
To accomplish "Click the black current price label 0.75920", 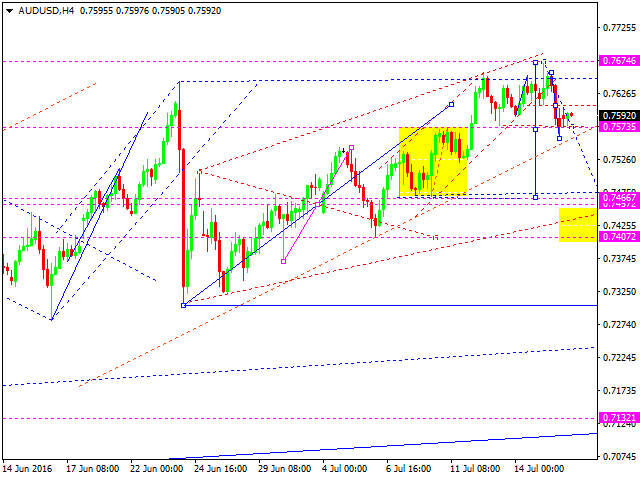I will pyautogui.click(x=619, y=116).
